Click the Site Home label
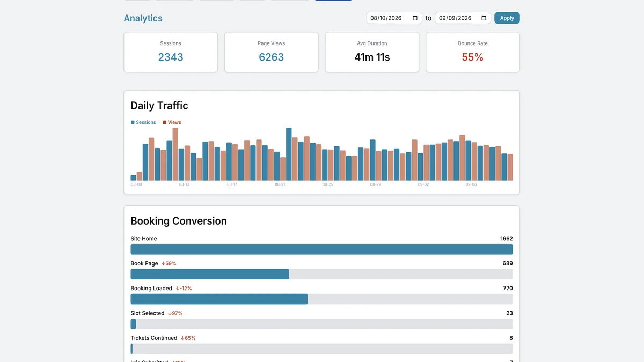This screenshot has height=362, width=644. 144,239
